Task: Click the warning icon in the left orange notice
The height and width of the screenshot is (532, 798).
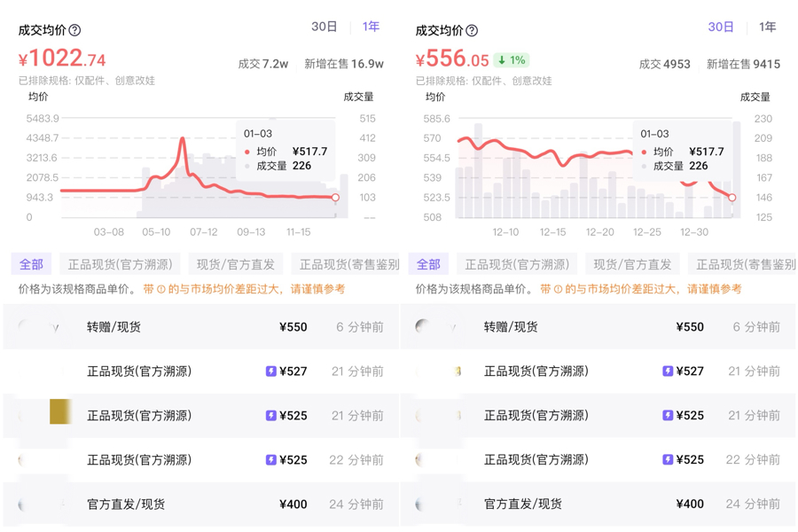Action: tap(160, 289)
